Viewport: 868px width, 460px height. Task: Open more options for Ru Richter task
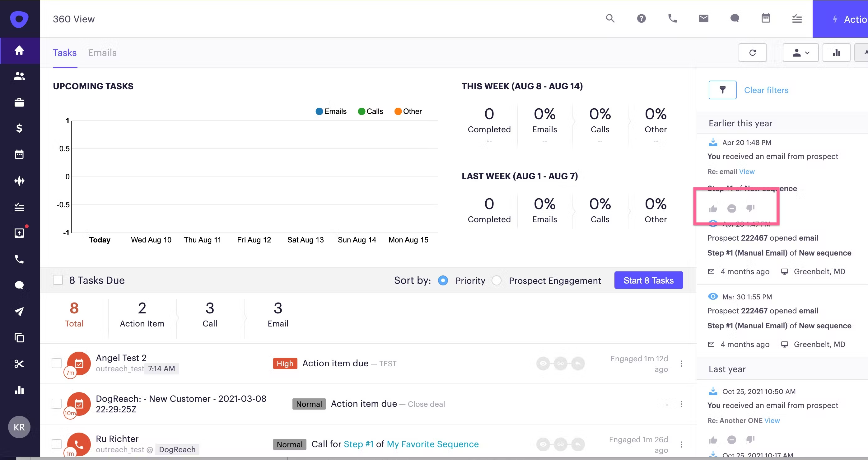[x=681, y=444]
